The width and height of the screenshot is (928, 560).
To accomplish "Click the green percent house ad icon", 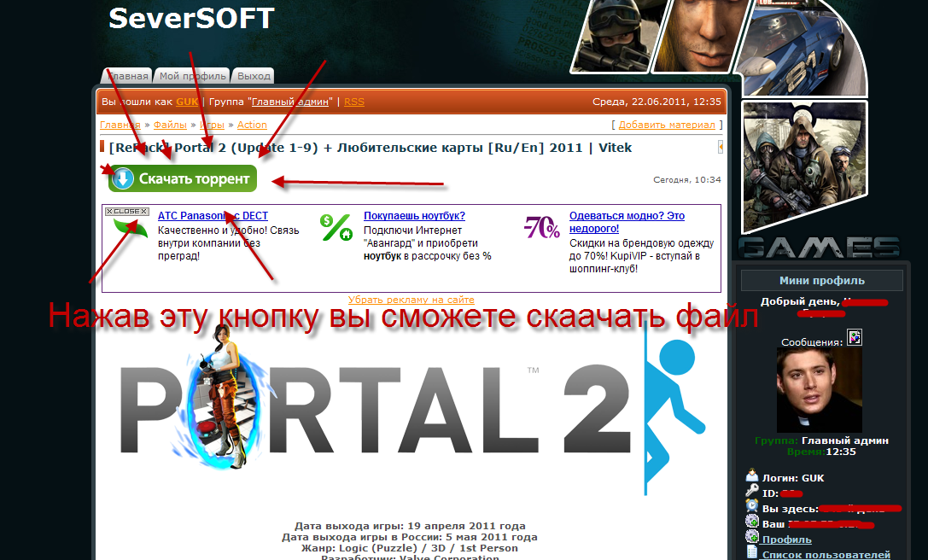I will coord(336,228).
